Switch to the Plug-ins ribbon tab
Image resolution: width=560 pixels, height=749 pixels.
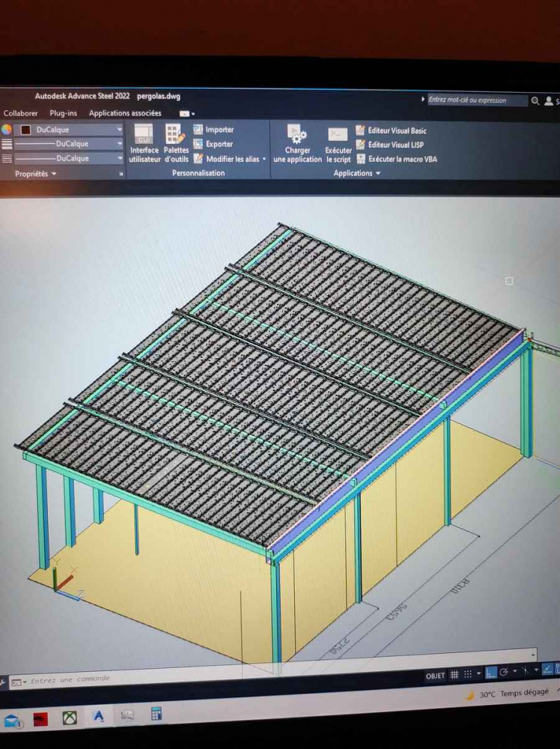point(63,113)
